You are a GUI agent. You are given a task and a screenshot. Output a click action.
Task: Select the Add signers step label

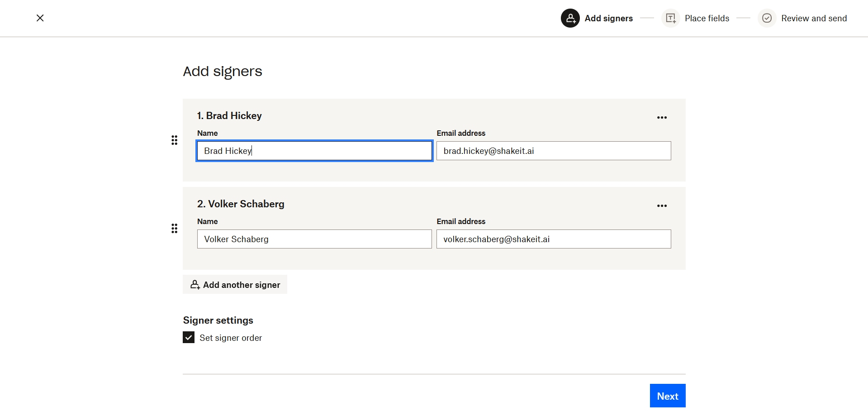[609, 18]
